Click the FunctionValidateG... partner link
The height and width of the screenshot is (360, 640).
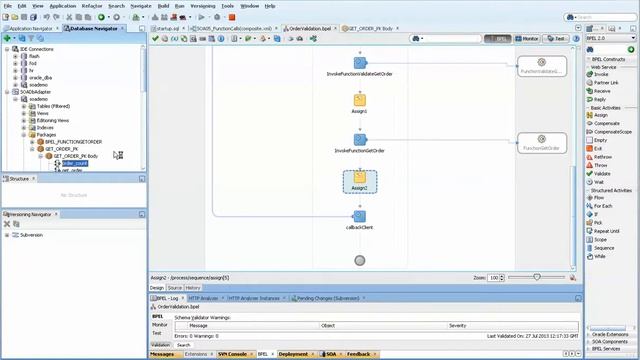pyautogui.click(x=542, y=66)
